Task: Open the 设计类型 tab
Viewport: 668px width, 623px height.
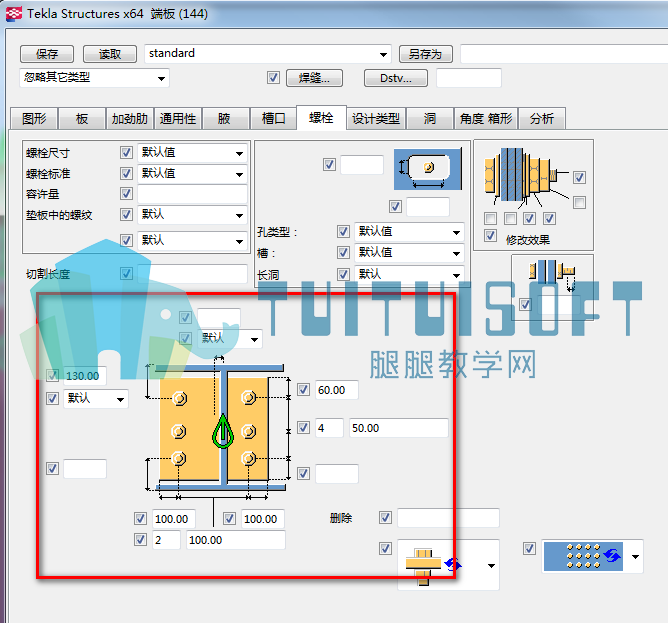Action: (x=376, y=118)
